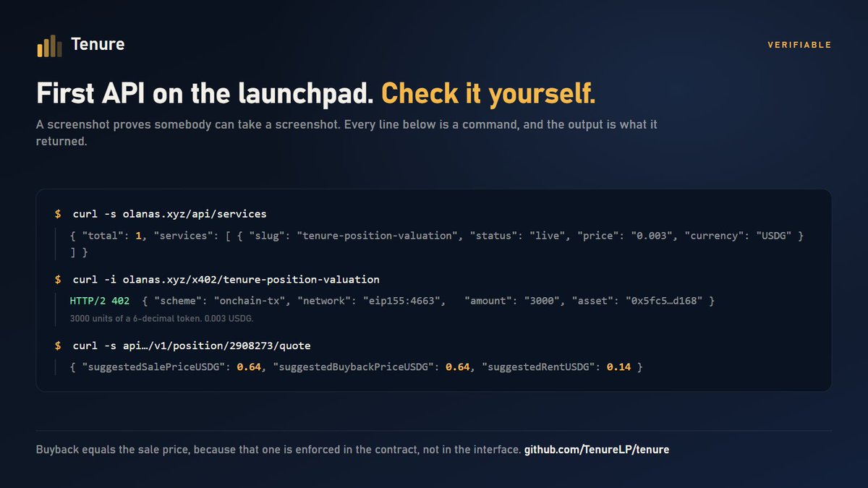Click the $ prompt before the position quote command
This screenshot has height=488, width=868.
pyautogui.click(x=58, y=346)
